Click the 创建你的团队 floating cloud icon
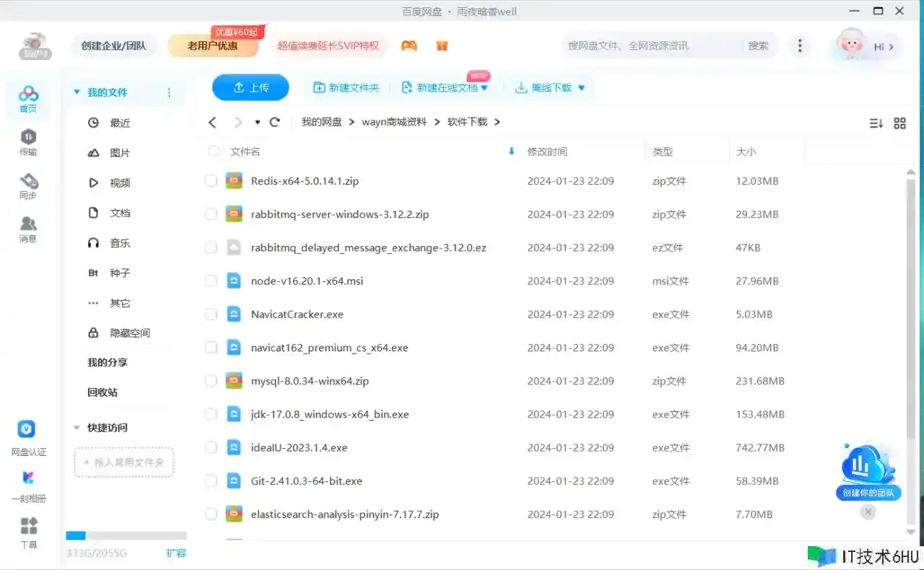 (x=868, y=465)
